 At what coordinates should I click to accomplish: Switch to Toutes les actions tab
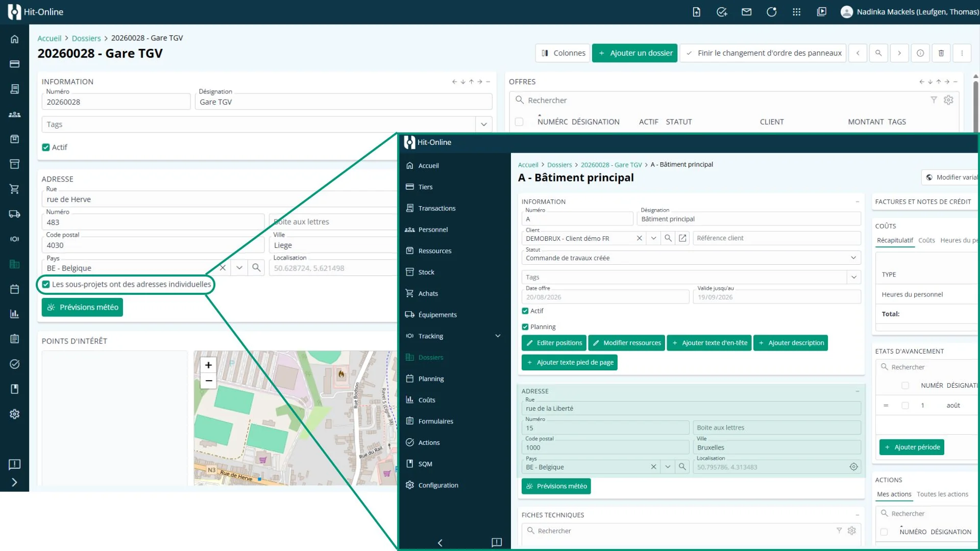pyautogui.click(x=942, y=494)
